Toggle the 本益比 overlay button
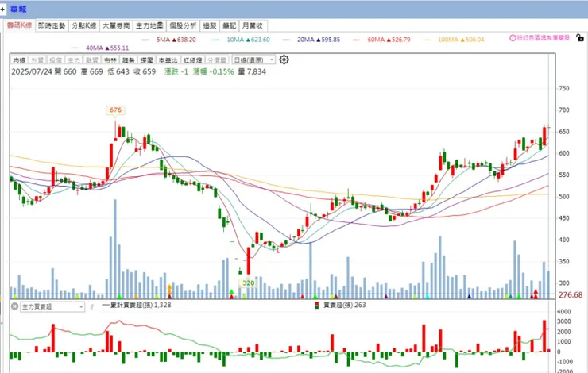Screen dimensions: 588x373 [168, 60]
